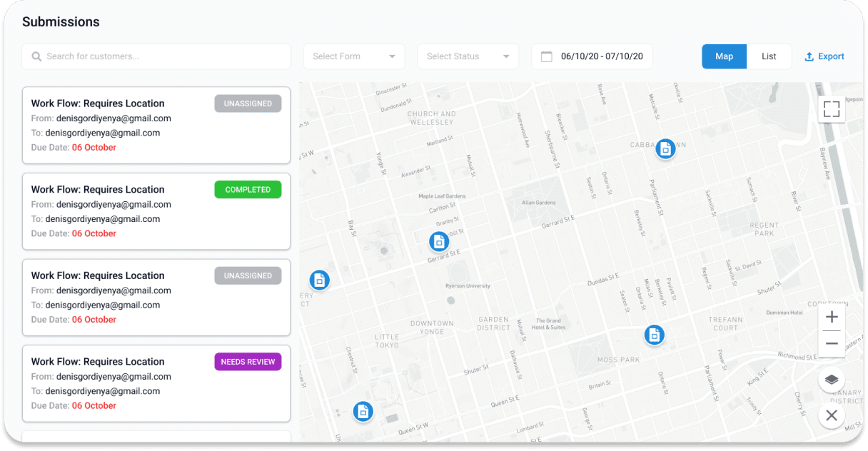Click the Submissions heading
The height and width of the screenshot is (451, 868).
point(61,22)
